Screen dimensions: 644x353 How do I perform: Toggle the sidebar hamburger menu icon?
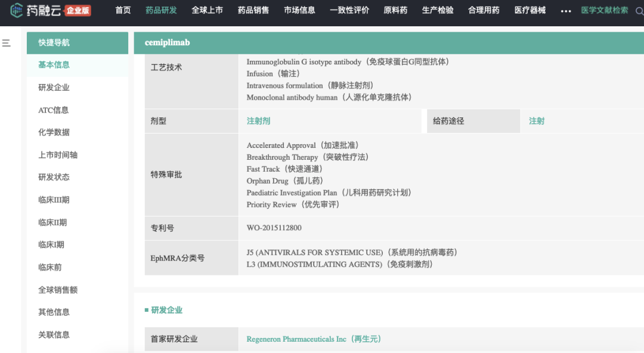[6, 43]
